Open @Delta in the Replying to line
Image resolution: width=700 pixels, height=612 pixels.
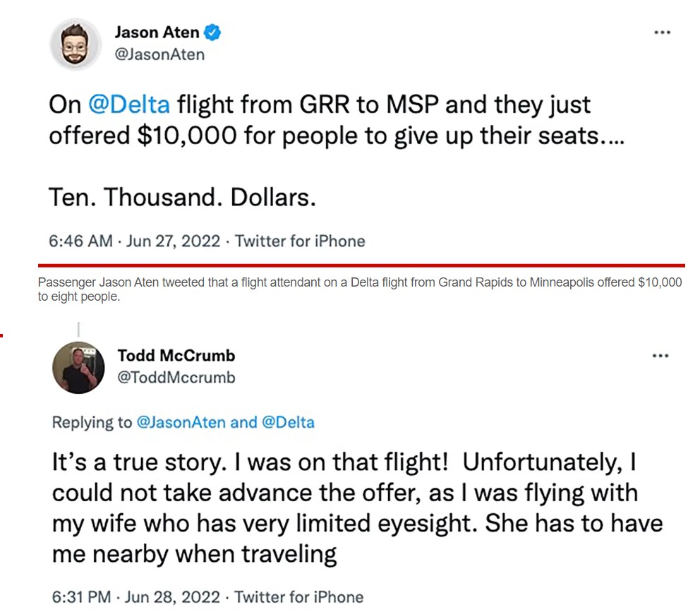pyautogui.click(x=288, y=422)
